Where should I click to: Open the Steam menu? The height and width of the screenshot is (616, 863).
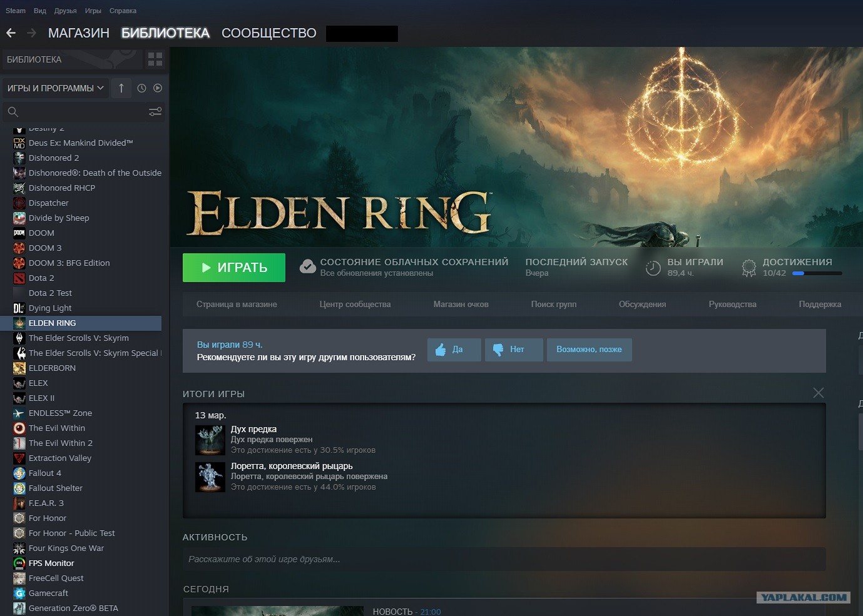click(x=16, y=11)
